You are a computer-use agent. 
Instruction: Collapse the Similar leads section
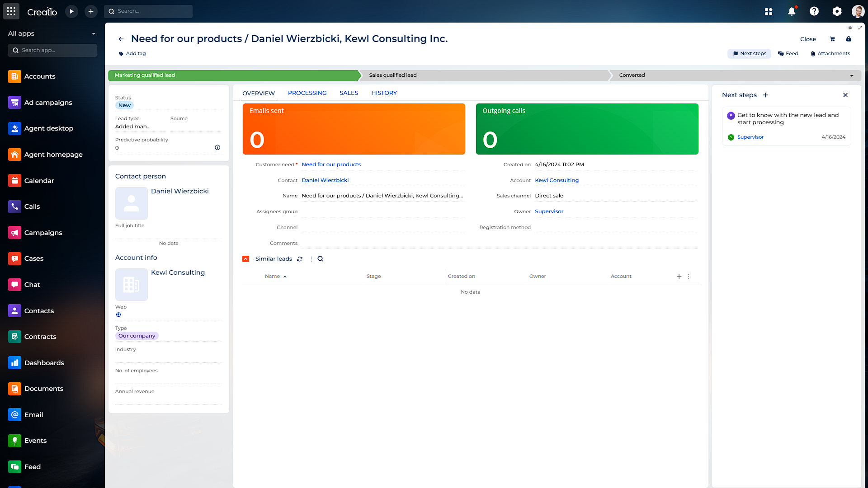(246, 259)
